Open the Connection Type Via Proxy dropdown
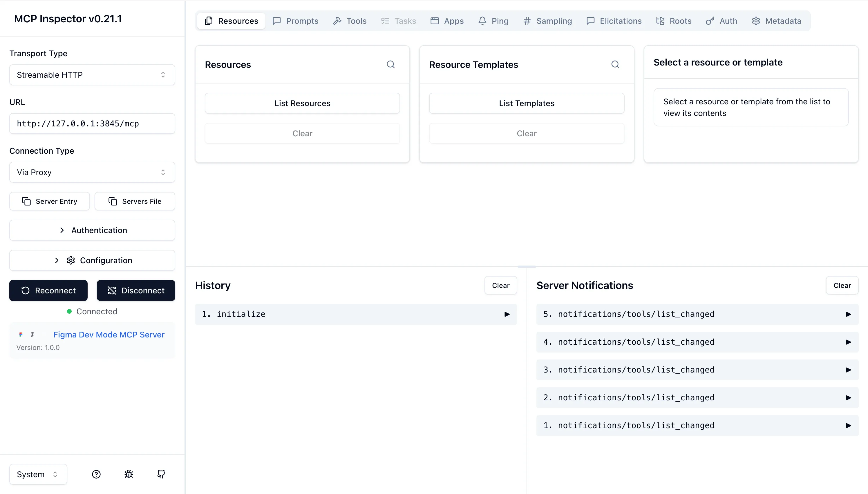This screenshot has width=868, height=494. pyautogui.click(x=92, y=172)
